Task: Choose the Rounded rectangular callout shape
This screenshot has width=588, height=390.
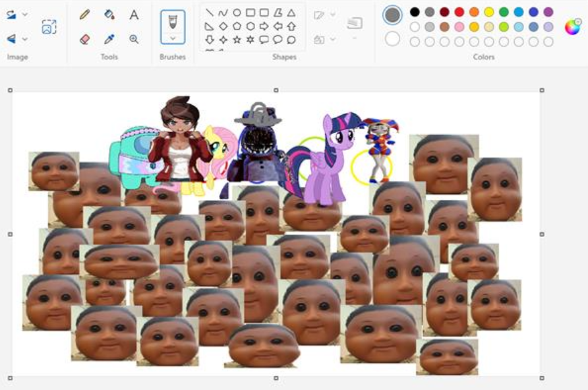Action: coord(264,40)
